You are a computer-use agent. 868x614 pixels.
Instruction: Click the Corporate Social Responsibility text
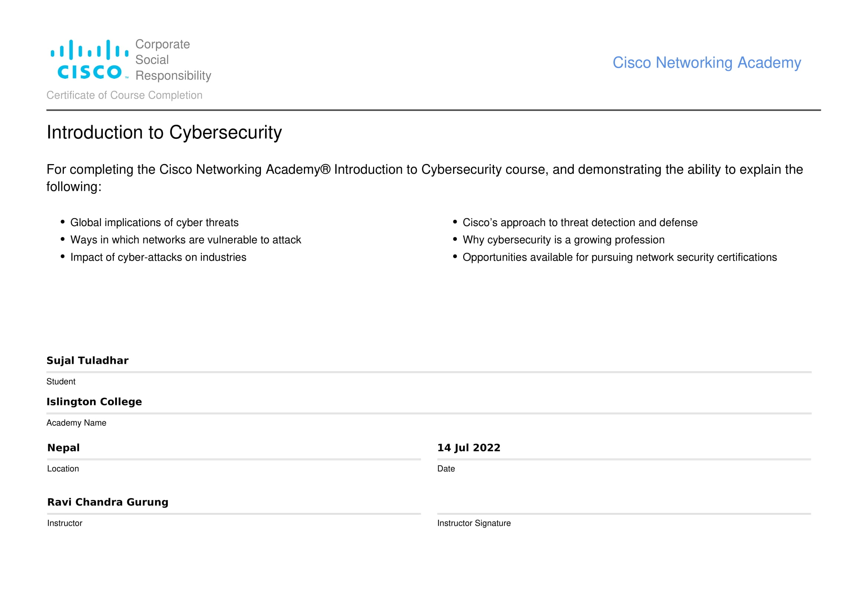173,60
